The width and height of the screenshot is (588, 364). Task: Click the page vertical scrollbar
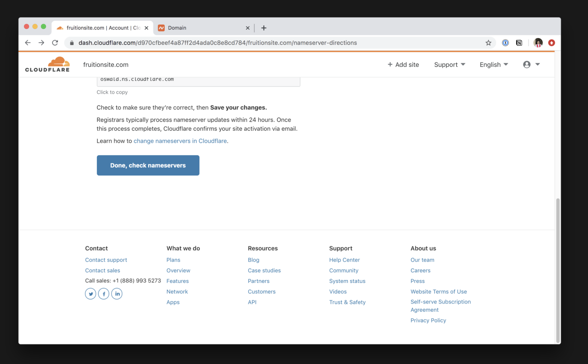coord(558,269)
